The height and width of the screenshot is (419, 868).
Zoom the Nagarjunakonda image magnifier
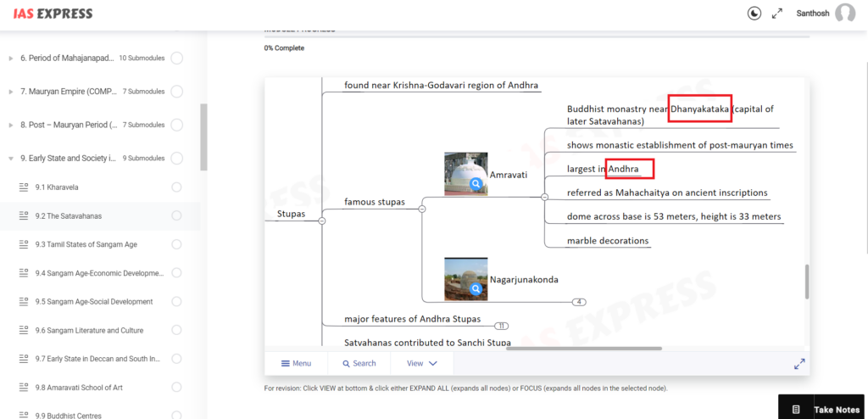click(x=476, y=288)
